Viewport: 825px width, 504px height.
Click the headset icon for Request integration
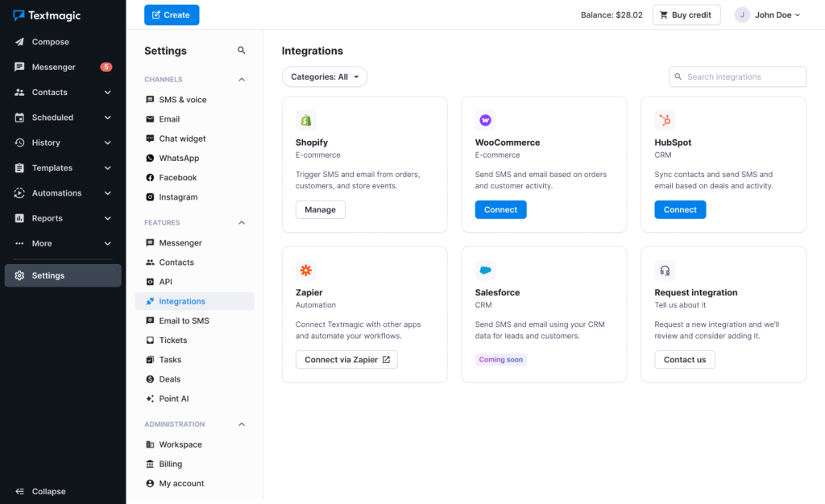click(x=665, y=271)
